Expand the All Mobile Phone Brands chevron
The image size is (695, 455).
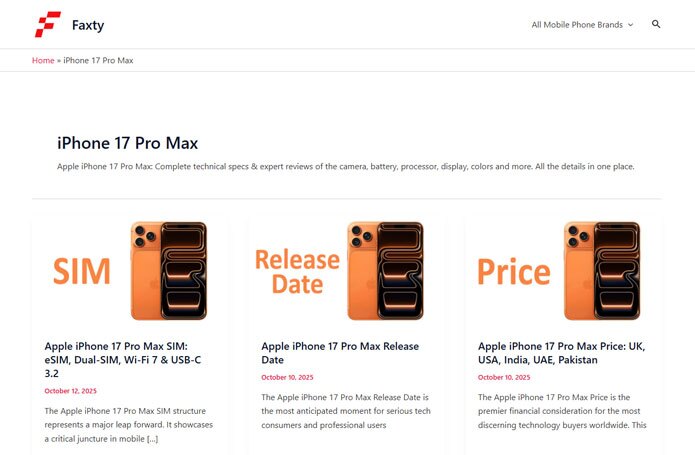point(630,25)
